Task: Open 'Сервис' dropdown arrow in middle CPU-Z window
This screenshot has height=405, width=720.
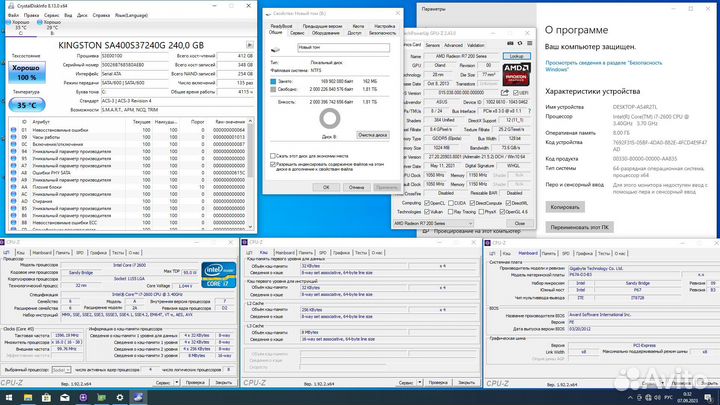Action: click(419, 382)
